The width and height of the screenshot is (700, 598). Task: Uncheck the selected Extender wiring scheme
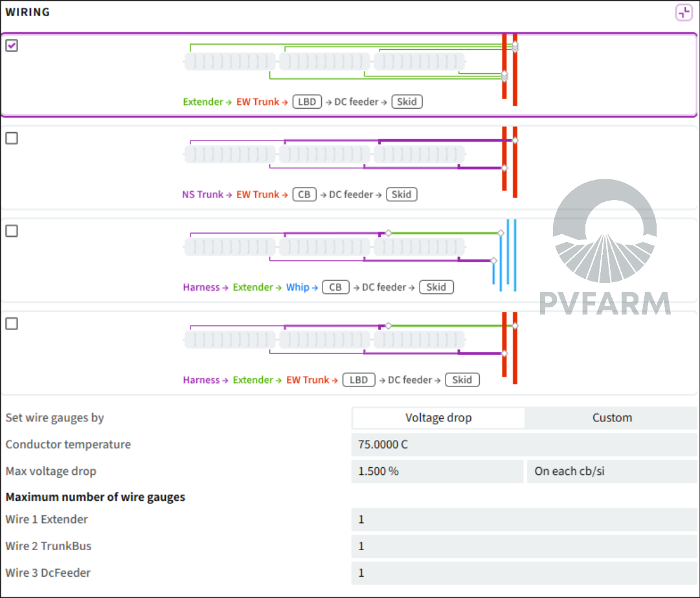(x=11, y=45)
